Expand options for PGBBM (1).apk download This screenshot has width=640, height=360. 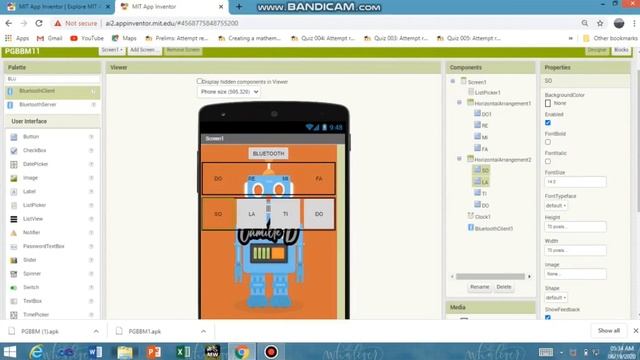pyautogui.click(x=96, y=331)
